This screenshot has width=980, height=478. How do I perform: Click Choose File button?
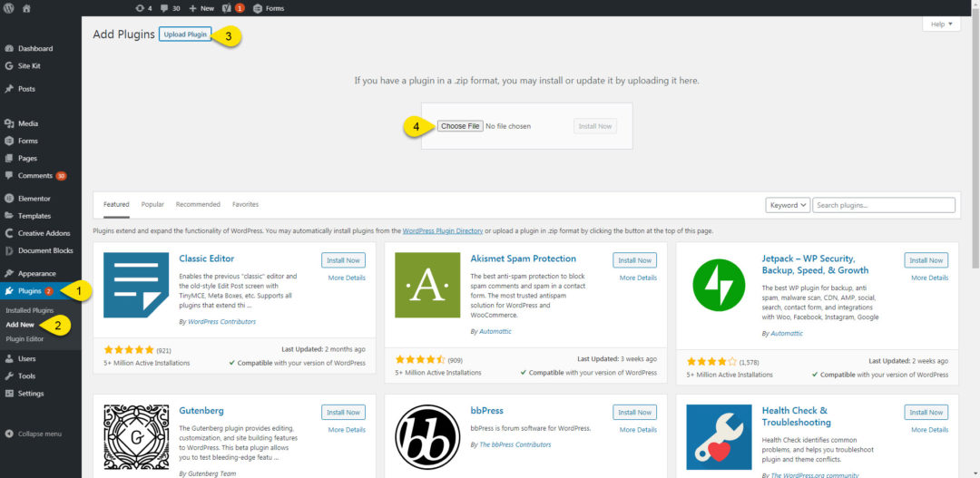click(x=459, y=126)
